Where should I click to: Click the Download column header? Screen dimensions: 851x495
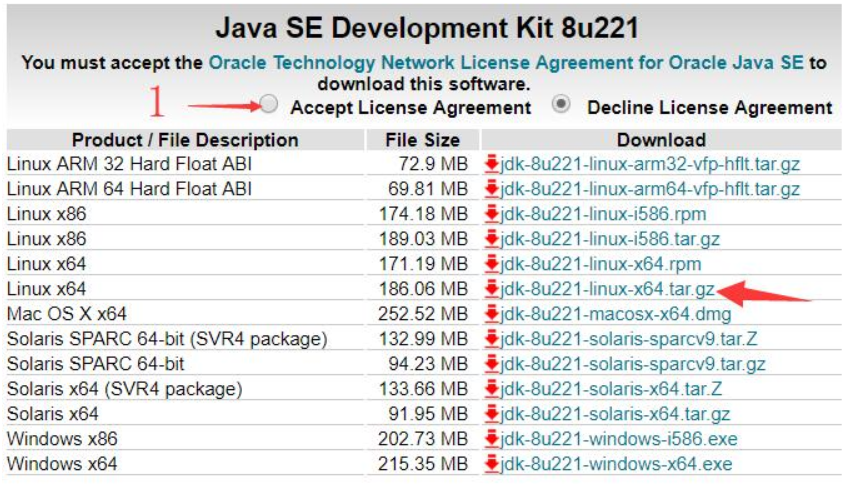pyautogui.click(x=662, y=140)
